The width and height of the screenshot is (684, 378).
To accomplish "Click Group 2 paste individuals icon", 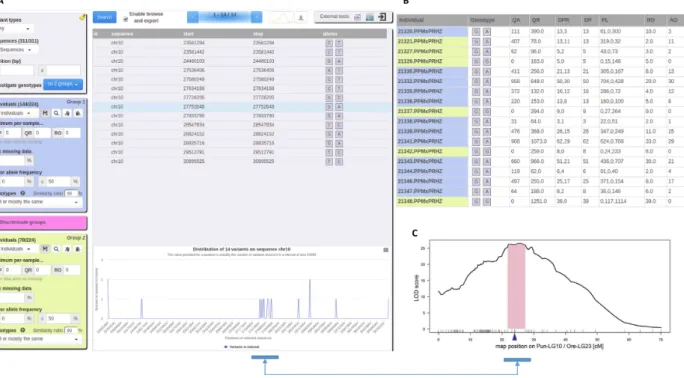I will tap(78, 249).
